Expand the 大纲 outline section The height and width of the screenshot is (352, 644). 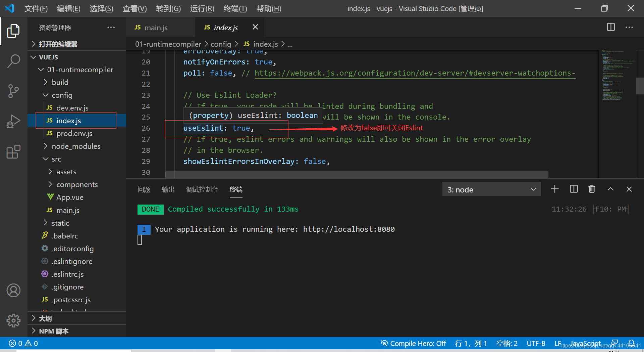[x=76, y=318]
